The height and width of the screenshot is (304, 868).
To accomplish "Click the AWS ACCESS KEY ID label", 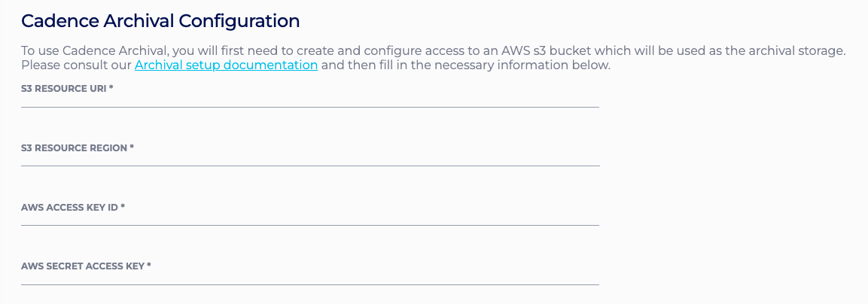I will point(69,207).
